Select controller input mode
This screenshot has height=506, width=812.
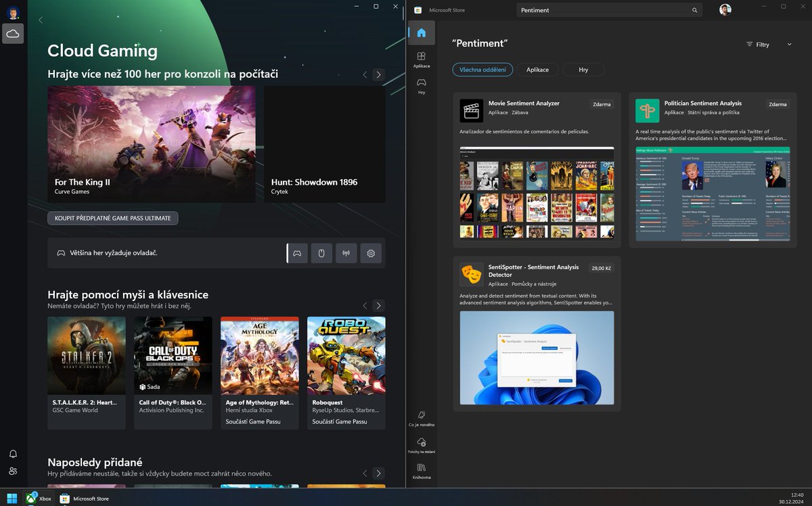297,253
